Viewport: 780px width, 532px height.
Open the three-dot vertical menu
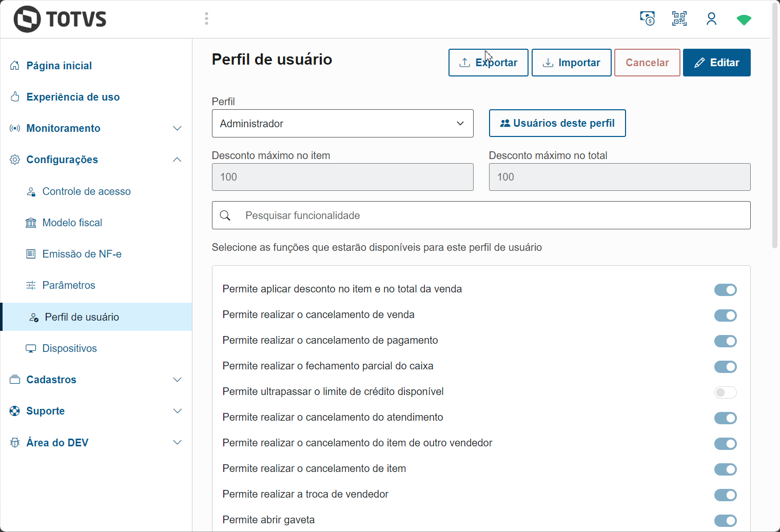[206, 19]
